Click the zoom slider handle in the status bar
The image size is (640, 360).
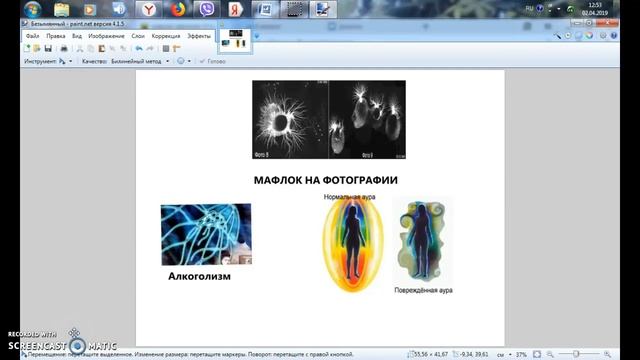(576, 354)
